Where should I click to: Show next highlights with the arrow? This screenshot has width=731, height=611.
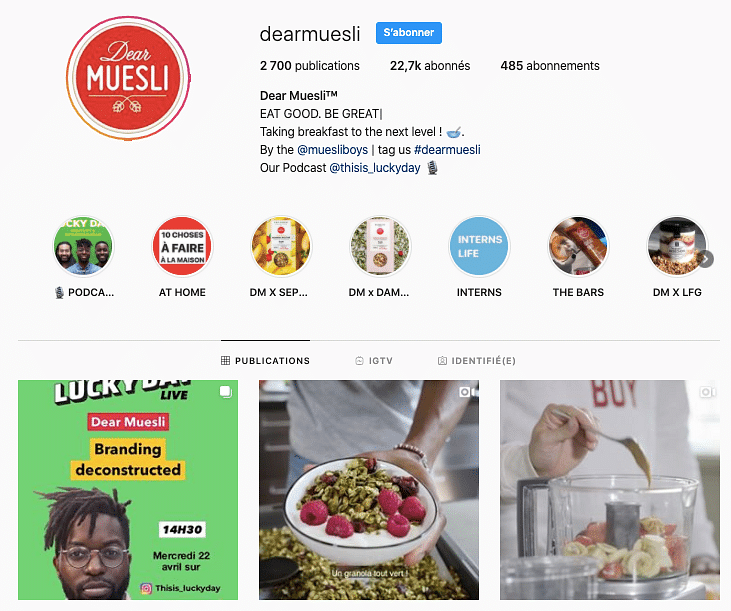706,259
